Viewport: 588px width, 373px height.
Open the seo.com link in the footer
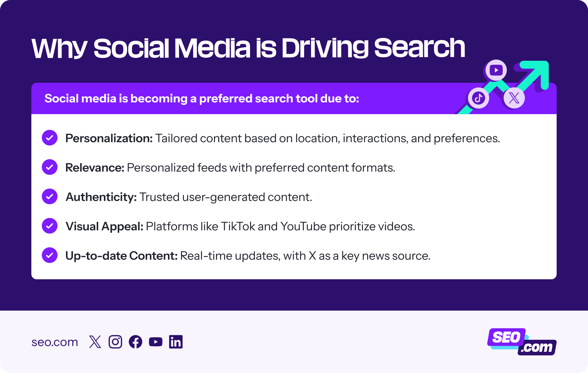(54, 342)
